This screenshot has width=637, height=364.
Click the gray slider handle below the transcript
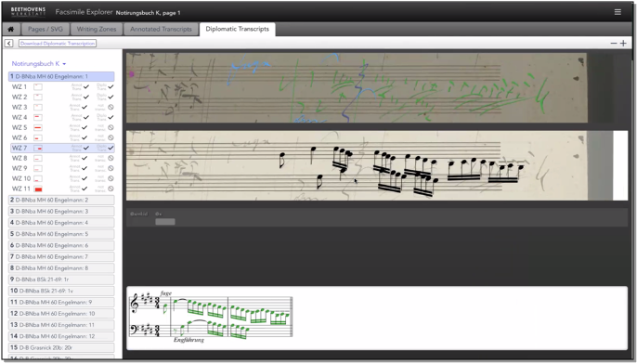pos(165,221)
